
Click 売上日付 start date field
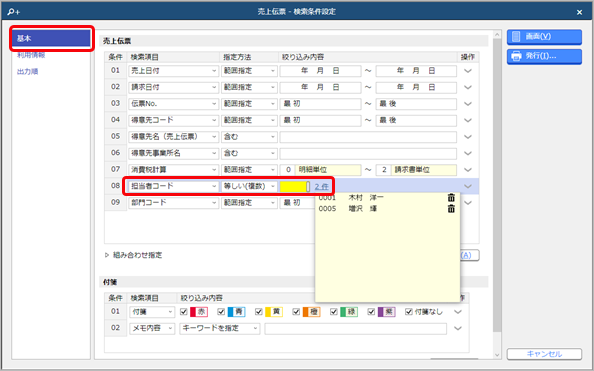(x=320, y=71)
